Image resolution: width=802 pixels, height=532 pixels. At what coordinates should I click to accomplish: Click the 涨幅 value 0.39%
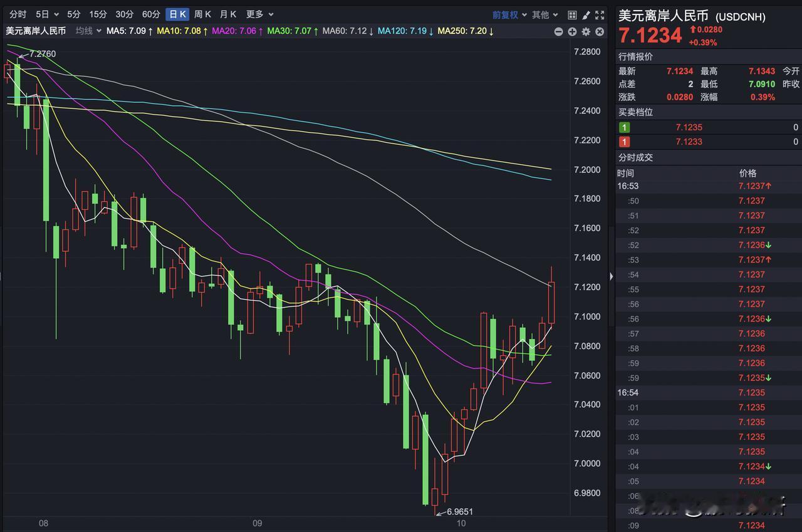(x=763, y=97)
